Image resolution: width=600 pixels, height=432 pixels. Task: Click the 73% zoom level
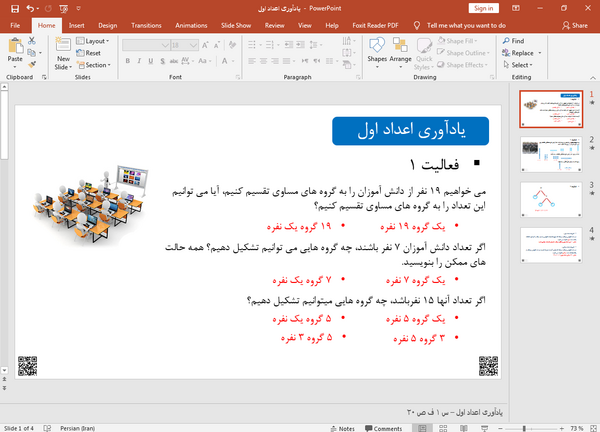(x=577, y=429)
